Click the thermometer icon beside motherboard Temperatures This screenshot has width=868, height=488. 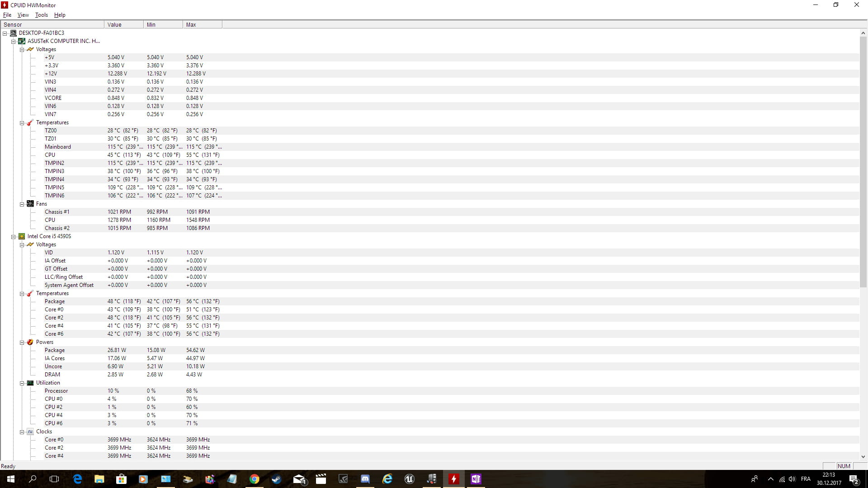pyautogui.click(x=30, y=123)
